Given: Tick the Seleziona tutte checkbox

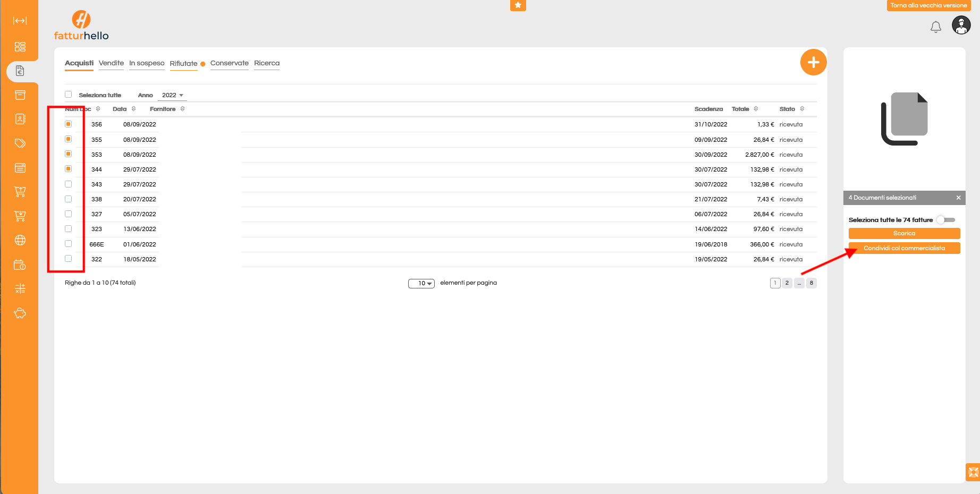Looking at the screenshot, I should click(69, 95).
